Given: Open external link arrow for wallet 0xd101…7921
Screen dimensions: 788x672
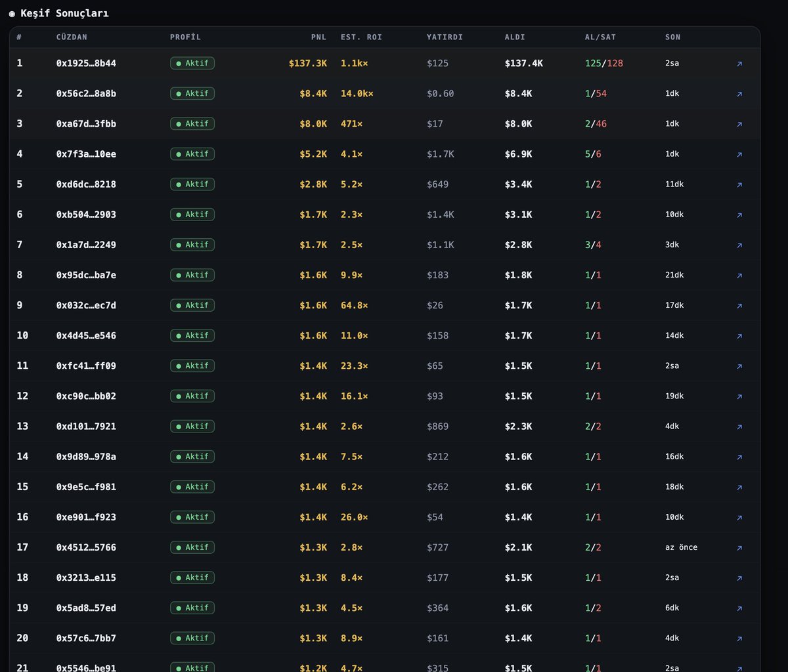Looking at the screenshot, I should tap(739, 427).
